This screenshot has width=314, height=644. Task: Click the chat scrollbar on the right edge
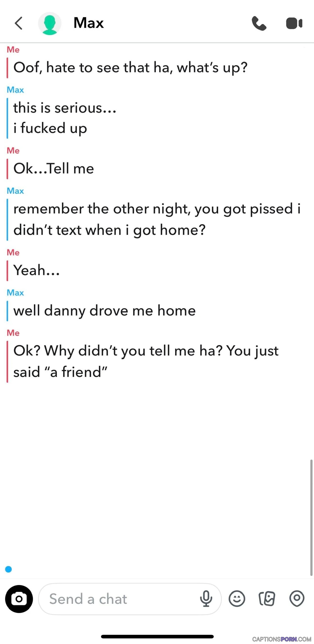coord(311,518)
